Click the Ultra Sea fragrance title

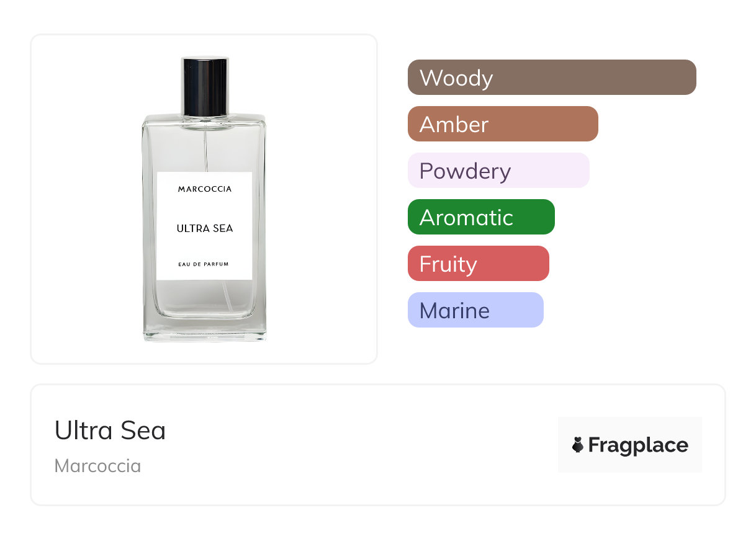coord(110,431)
